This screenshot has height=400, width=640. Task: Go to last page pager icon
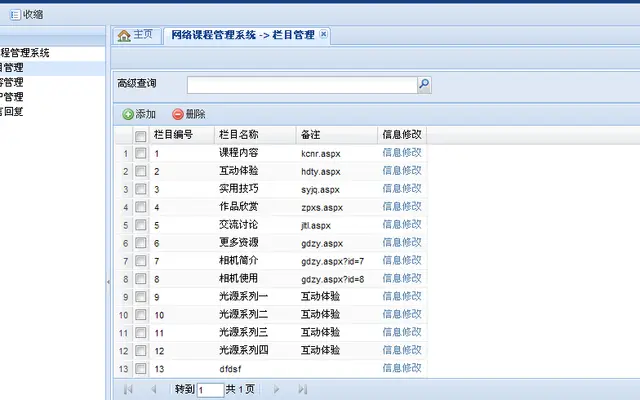(302, 389)
